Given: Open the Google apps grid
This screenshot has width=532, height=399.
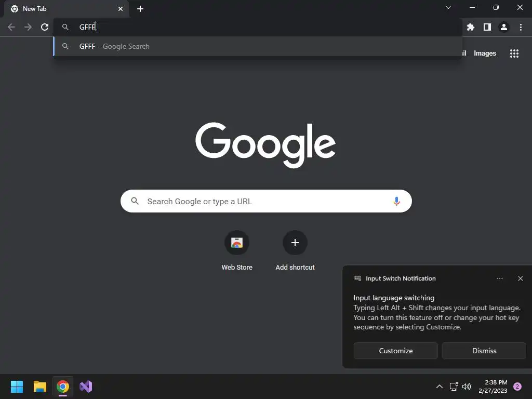Looking at the screenshot, I should click(x=514, y=54).
